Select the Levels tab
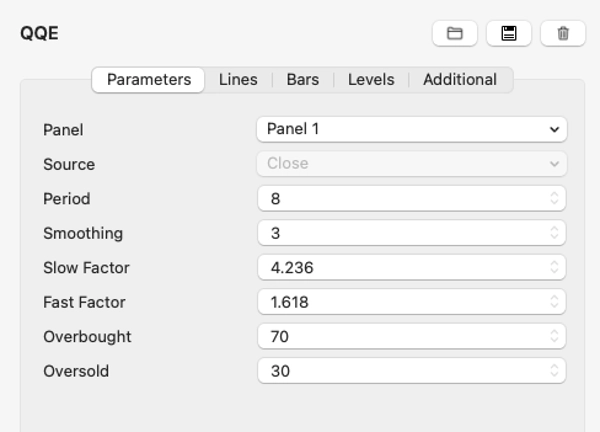 tap(371, 80)
